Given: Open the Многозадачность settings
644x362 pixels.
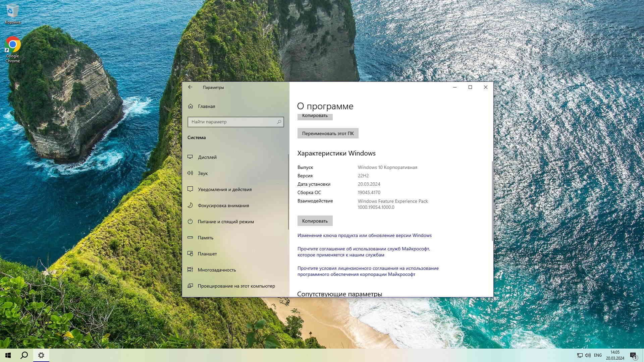Looking at the screenshot, I should coord(216,270).
